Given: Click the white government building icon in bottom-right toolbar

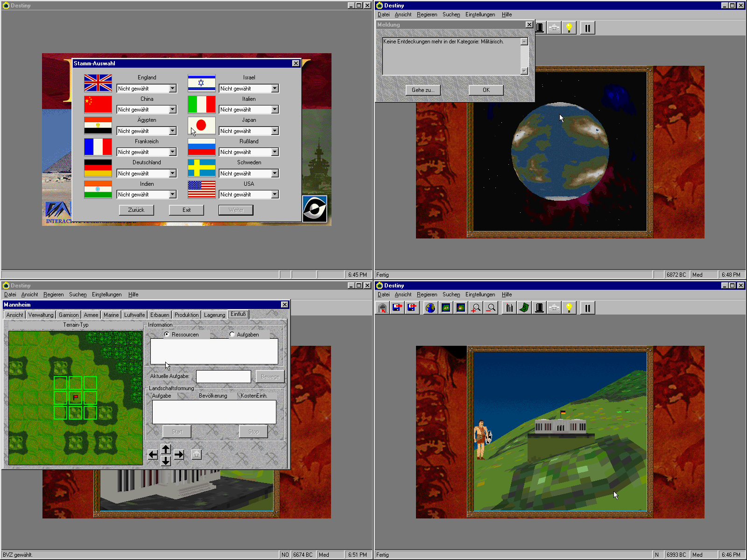Looking at the screenshot, I should tap(554, 308).
